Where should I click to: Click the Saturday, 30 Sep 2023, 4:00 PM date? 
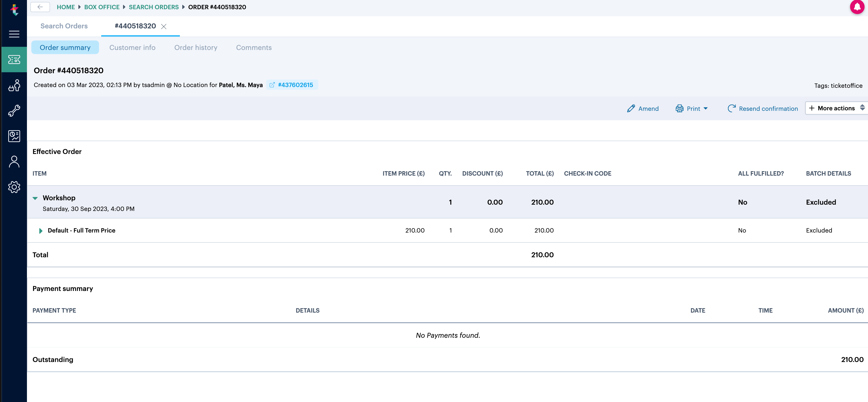tap(89, 209)
